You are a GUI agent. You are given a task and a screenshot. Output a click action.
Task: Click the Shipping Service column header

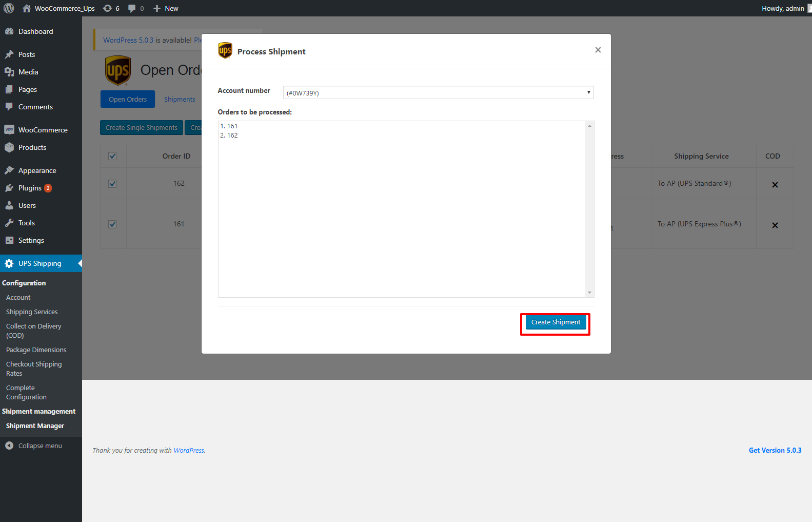(701, 156)
